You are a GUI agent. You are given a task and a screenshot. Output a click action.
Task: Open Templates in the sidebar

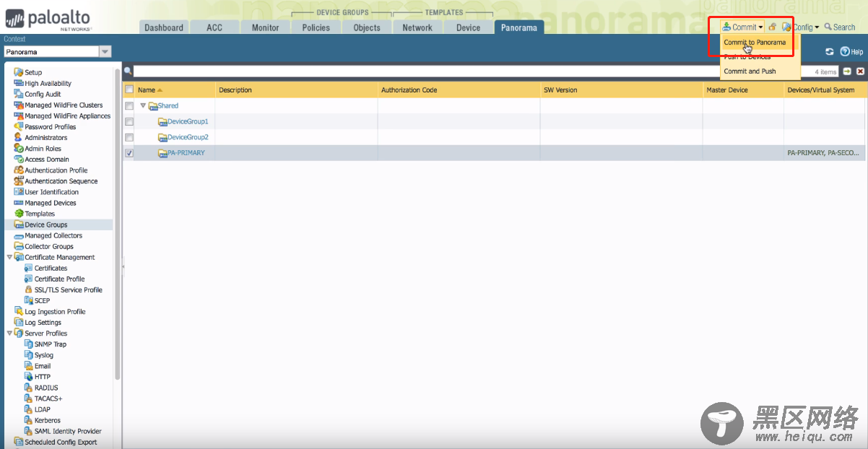[x=35, y=214]
